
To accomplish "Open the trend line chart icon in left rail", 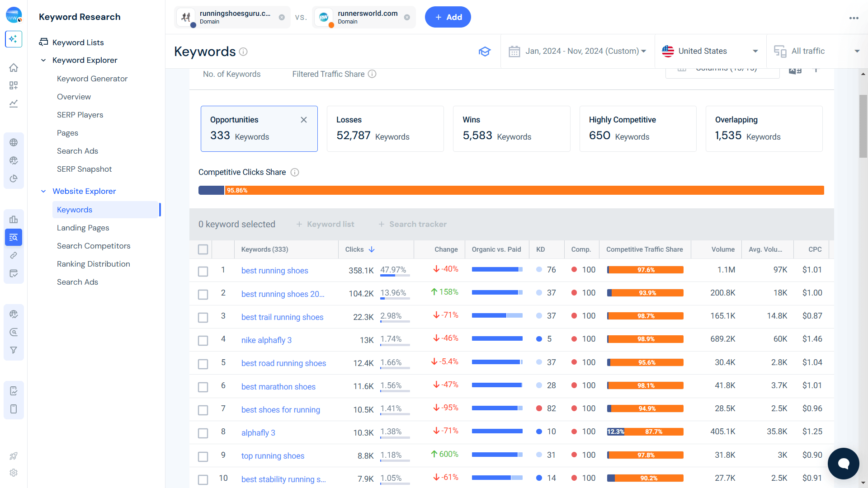I will [14, 103].
